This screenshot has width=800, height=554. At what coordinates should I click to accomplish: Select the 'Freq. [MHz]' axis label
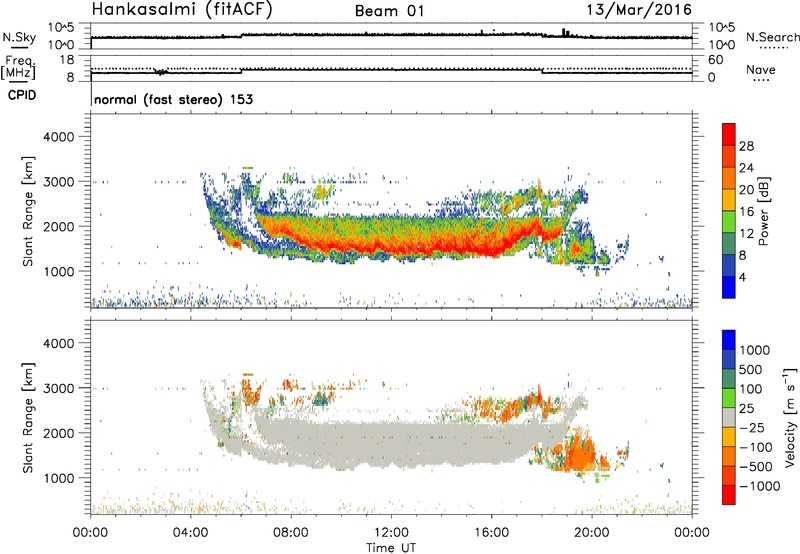pyautogui.click(x=19, y=67)
